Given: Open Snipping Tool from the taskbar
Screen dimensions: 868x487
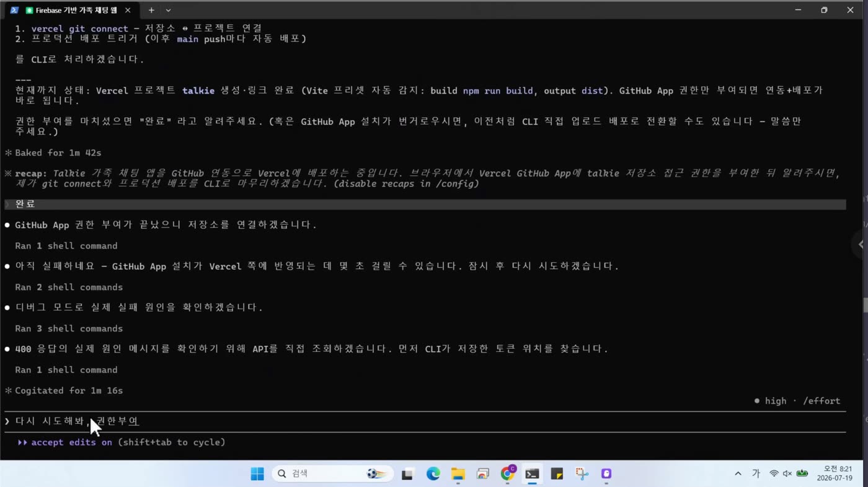Looking at the screenshot, I should coord(582,474).
